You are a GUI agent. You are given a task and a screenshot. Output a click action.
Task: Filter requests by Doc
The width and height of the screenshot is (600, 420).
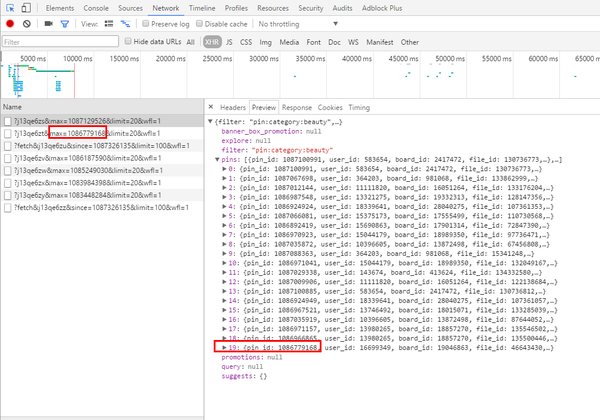pyautogui.click(x=334, y=42)
